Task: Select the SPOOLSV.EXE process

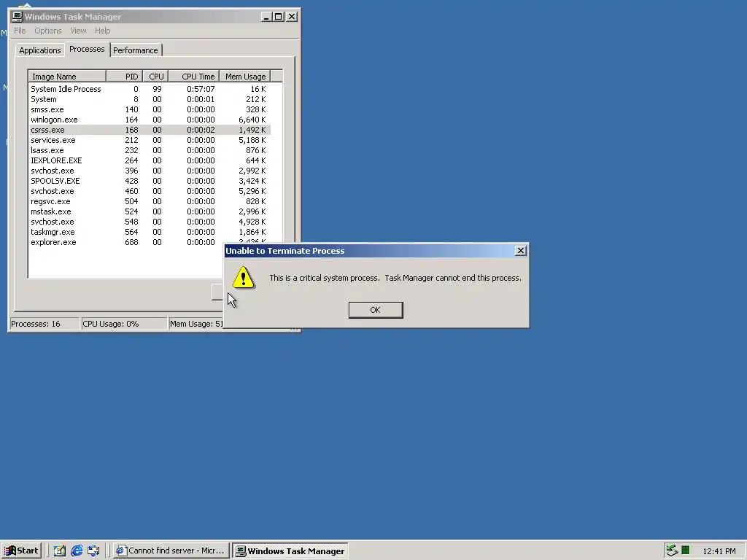Action: pos(149,181)
